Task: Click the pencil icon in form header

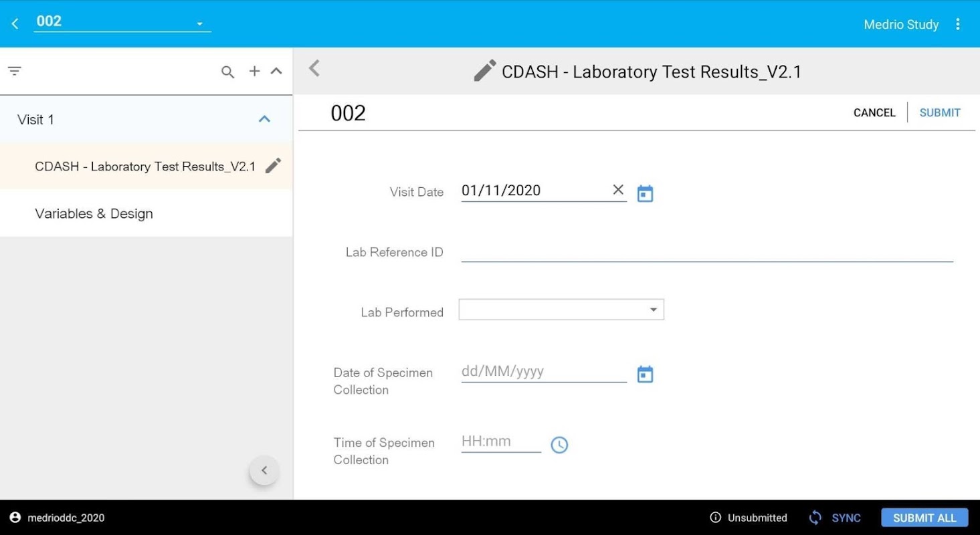Action: (x=485, y=70)
